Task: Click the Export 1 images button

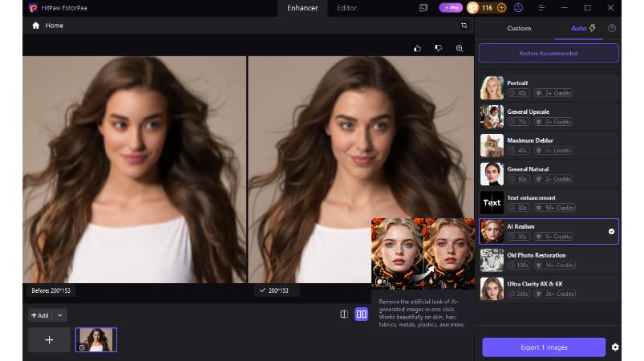Action: point(544,347)
